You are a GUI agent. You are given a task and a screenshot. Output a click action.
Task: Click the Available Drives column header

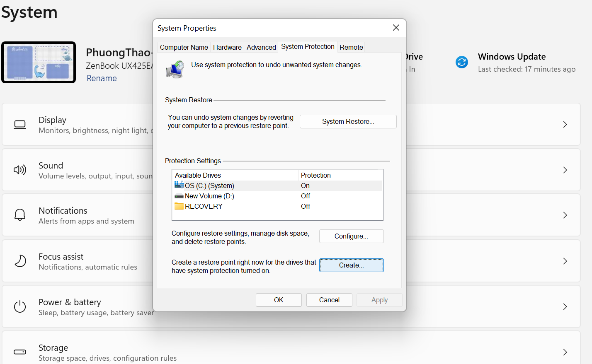[x=235, y=175]
